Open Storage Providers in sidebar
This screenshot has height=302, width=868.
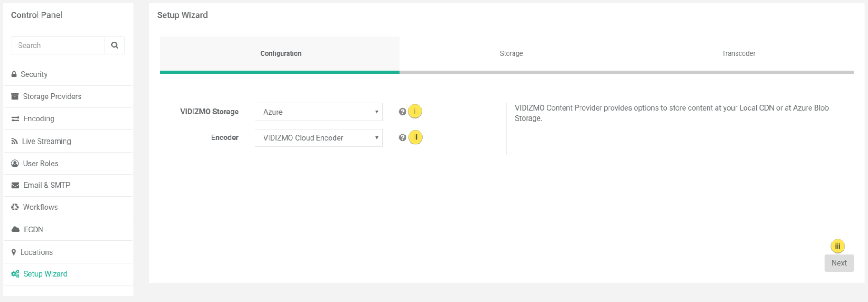pos(68,97)
